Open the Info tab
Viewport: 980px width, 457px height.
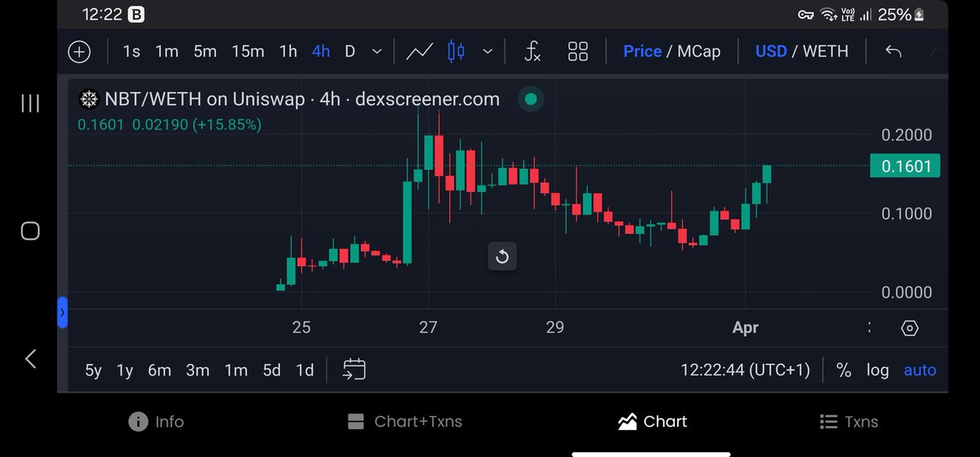[x=156, y=422]
